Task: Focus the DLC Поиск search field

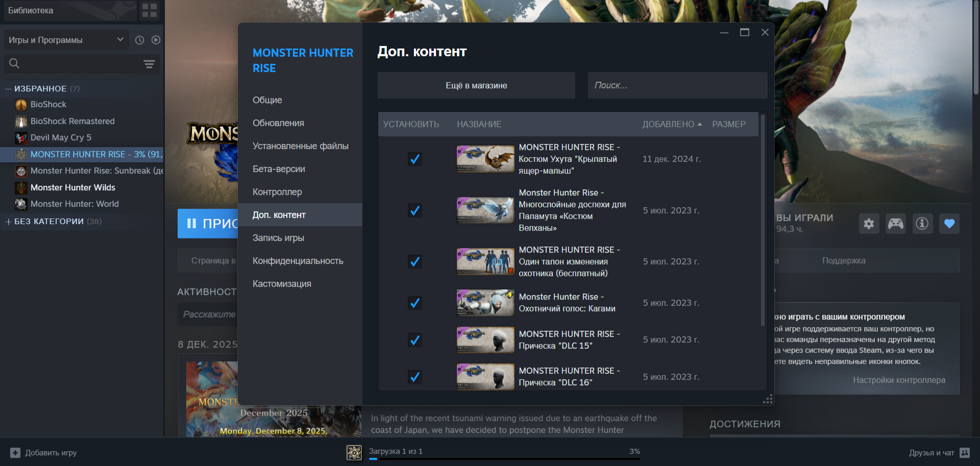Action: [677, 85]
